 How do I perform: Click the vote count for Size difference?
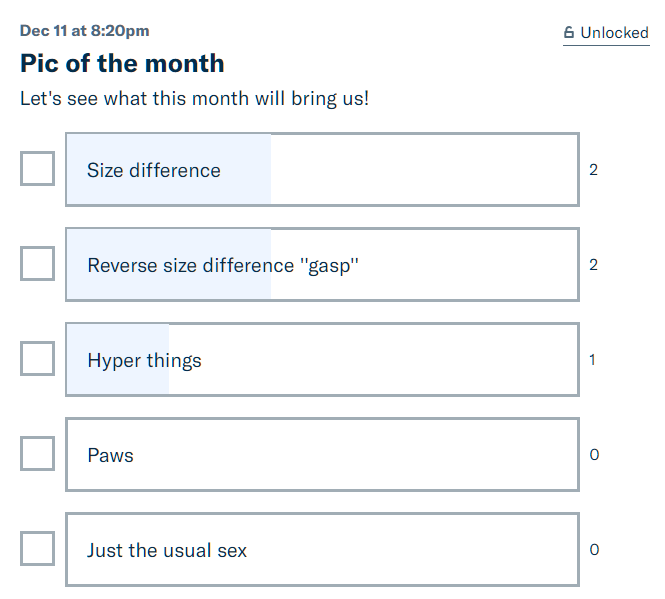coord(593,170)
